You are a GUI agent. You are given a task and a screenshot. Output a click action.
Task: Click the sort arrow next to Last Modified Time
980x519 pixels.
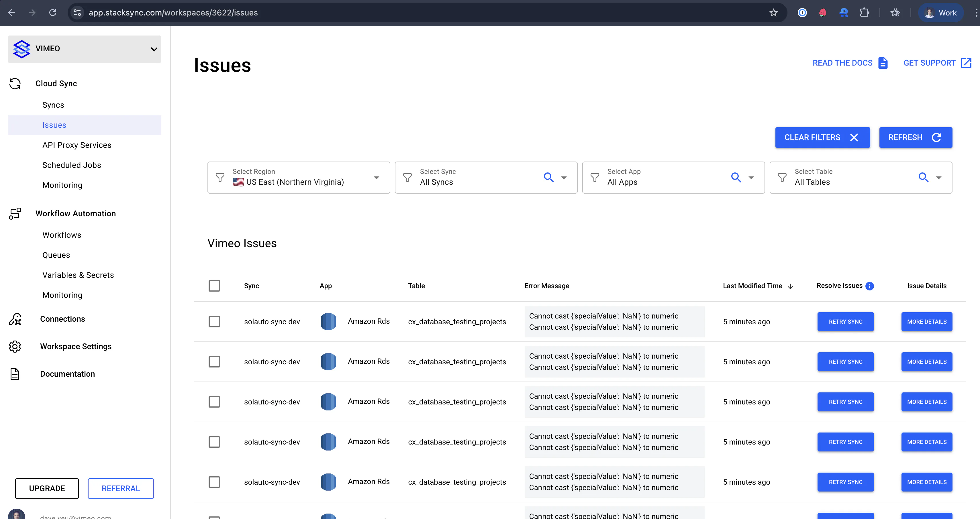click(790, 286)
